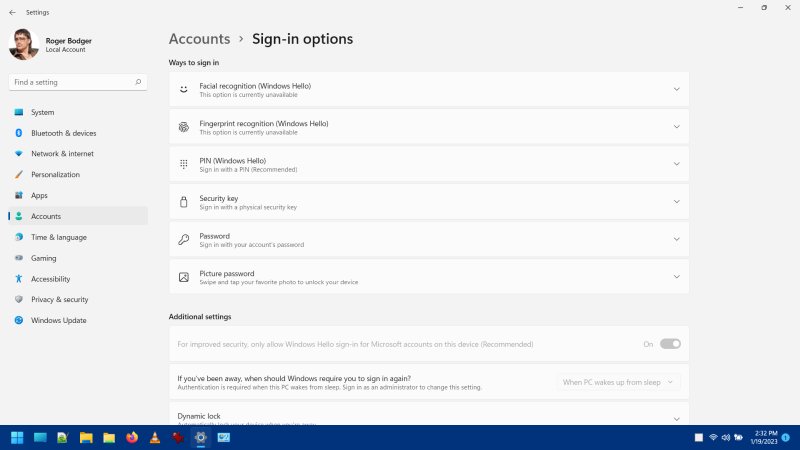Select Personalization in the sidebar
800x450 pixels.
click(x=78, y=174)
